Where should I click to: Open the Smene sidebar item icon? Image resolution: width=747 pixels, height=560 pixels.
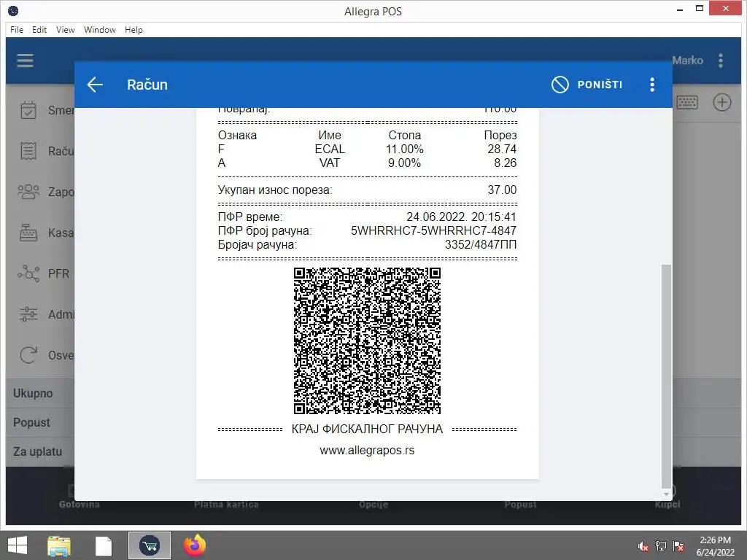coord(28,110)
